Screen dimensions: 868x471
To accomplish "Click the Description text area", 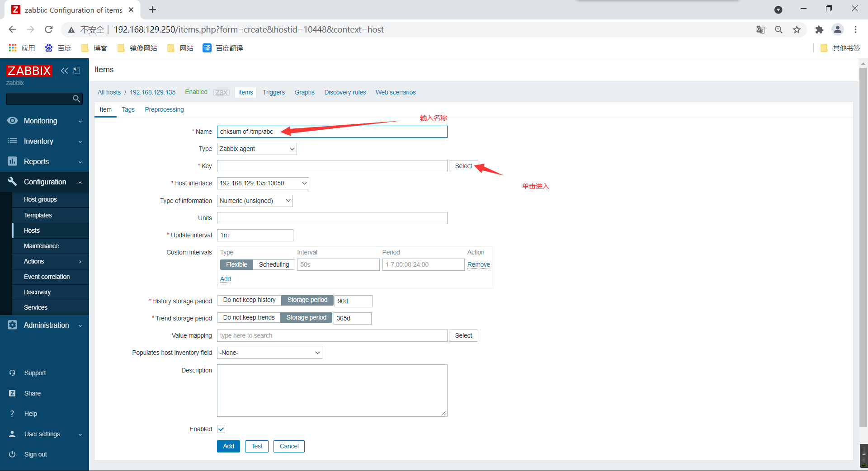I will pos(332,391).
